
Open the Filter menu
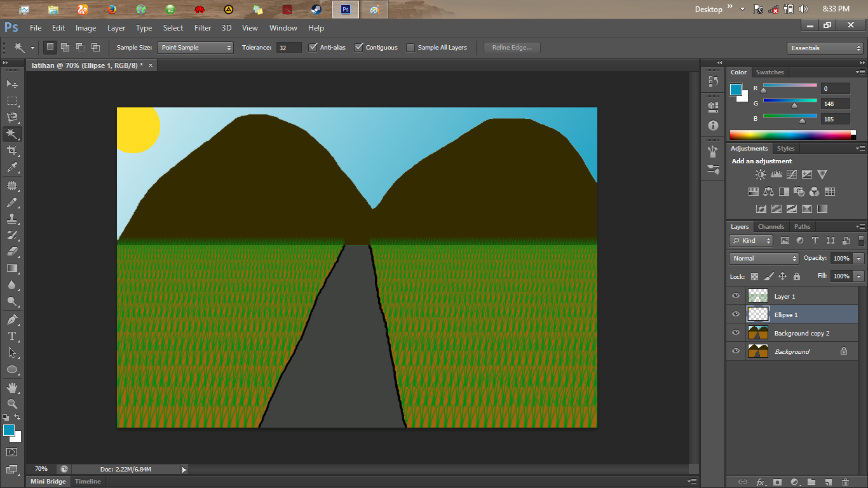(x=202, y=27)
